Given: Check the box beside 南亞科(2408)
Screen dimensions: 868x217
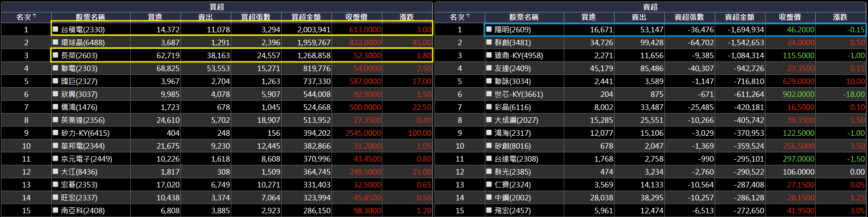Looking at the screenshot, I should [x=55, y=210].
